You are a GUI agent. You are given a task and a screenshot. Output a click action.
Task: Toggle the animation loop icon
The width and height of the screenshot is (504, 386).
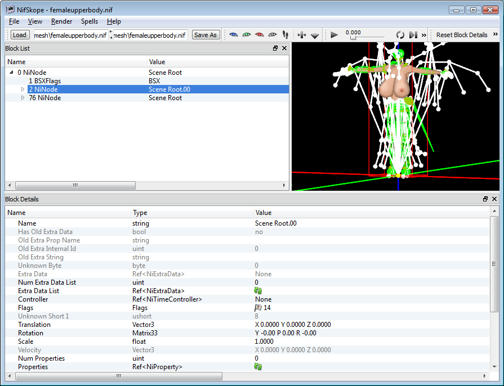pyautogui.click(x=400, y=35)
